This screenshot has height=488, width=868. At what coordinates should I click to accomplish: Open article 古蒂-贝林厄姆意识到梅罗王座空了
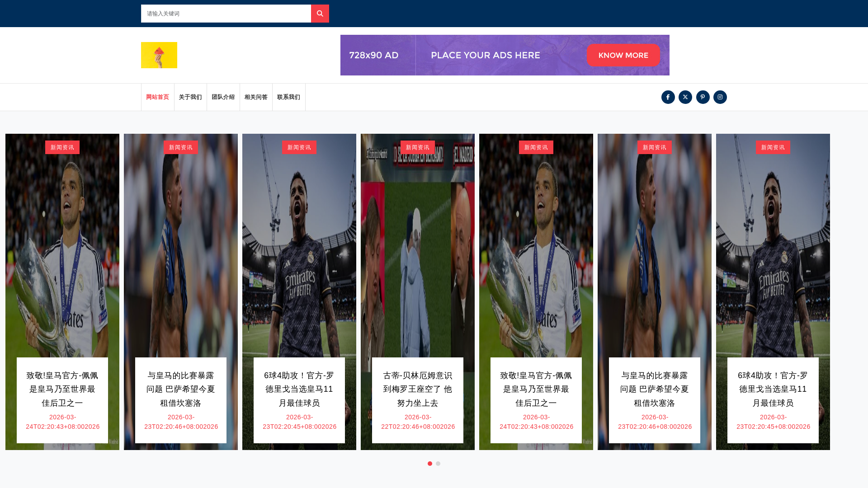tap(417, 389)
